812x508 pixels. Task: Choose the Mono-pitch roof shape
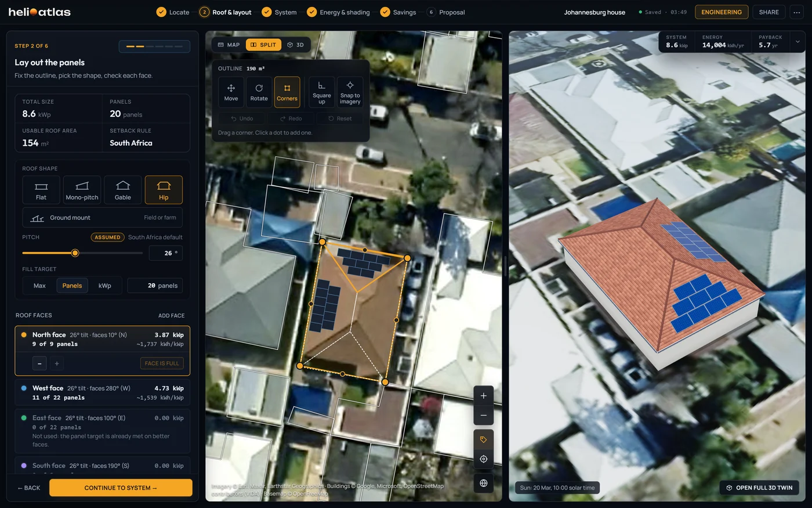click(82, 190)
